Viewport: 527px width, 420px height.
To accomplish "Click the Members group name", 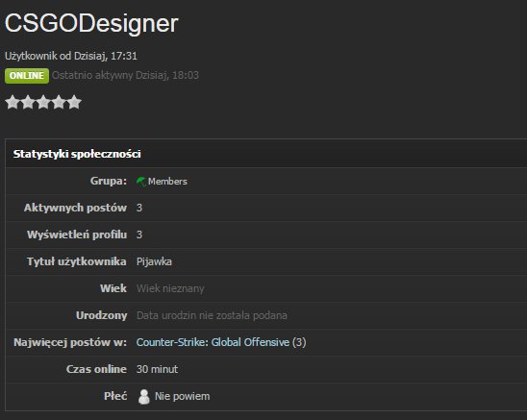I will tap(167, 182).
